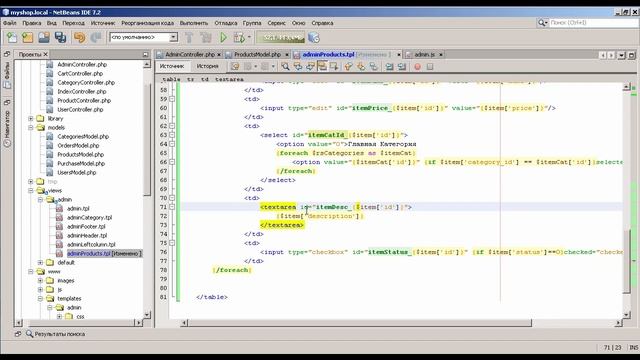Viewport: 640px width, 360px height.
Task: Open the configuration dropdown in the toolbar
Action: coord(173,37)
